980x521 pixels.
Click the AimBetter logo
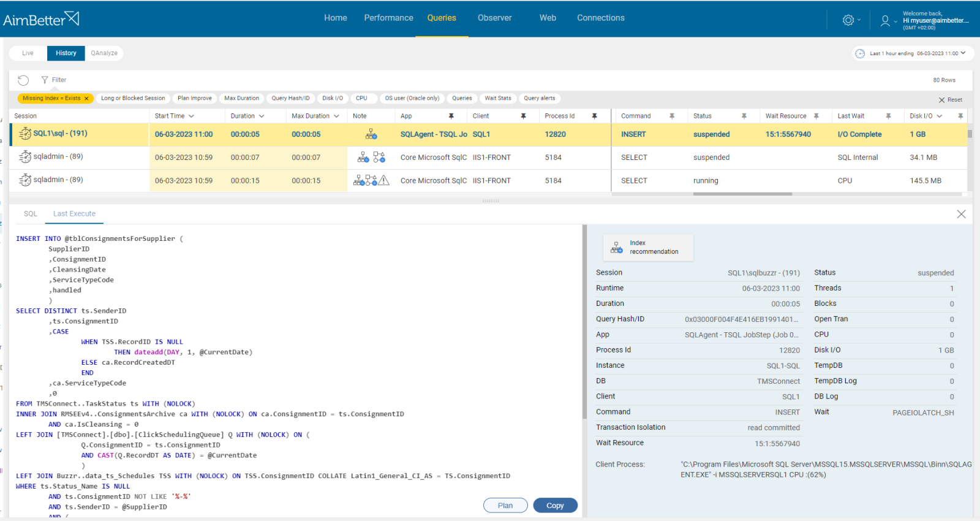pos(41,19)
